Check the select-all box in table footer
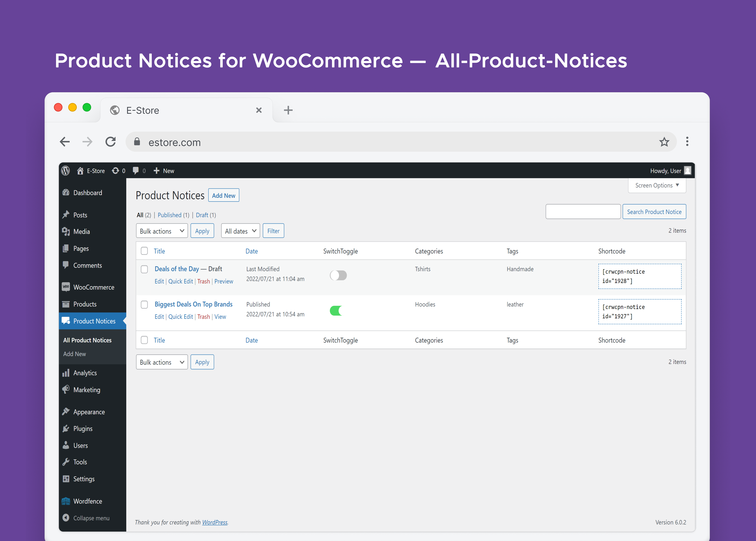The image size is (756, 541). (144, 340)
